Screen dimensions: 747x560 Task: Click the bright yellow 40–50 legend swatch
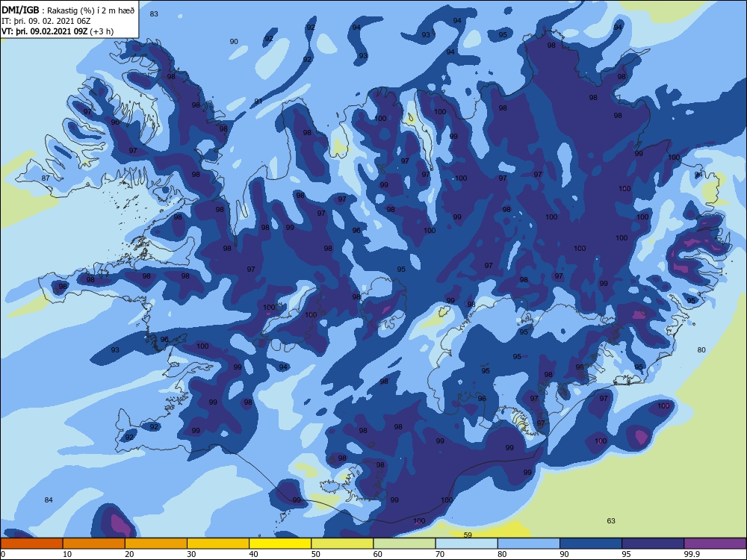point(280,544)
